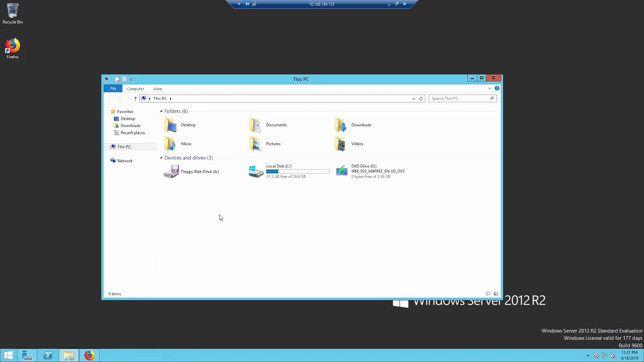Open the Recycle Bin desktop icon
This screenshot has width=644, height=362.
tap(13, 14)
